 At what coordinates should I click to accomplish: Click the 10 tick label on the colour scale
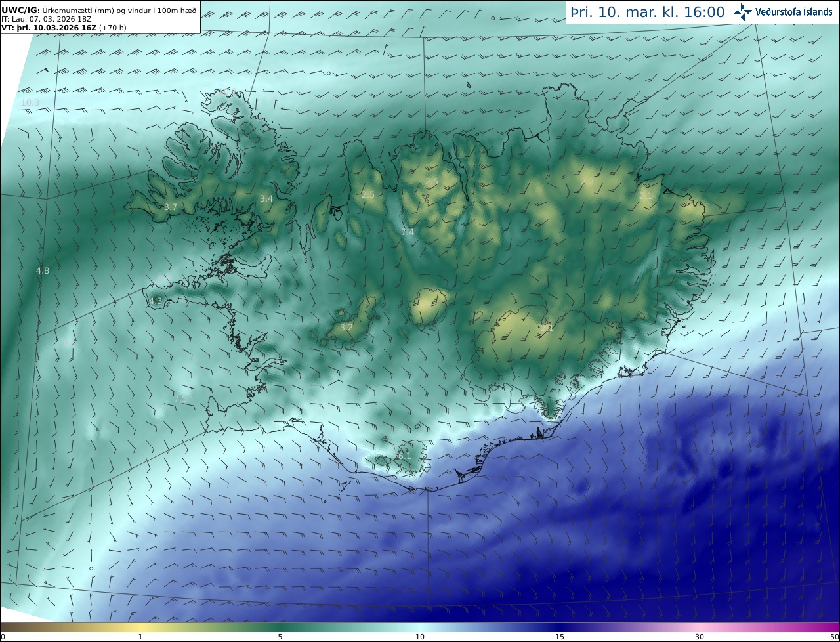click(x=420, y=637)
